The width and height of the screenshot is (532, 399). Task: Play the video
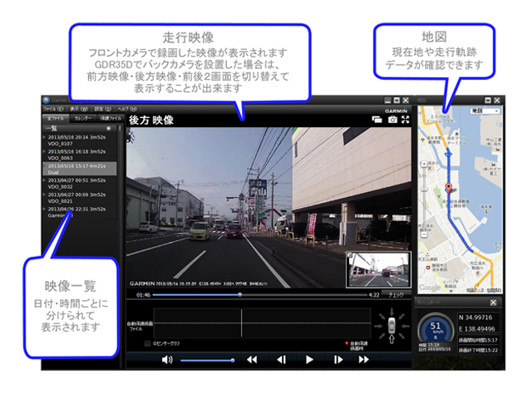[309, 360]
